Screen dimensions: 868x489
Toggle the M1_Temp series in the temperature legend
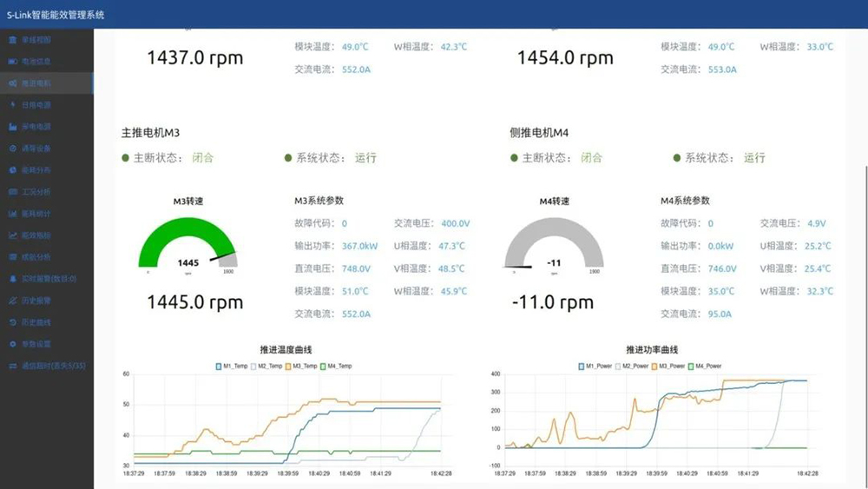(x=230, y=366)
